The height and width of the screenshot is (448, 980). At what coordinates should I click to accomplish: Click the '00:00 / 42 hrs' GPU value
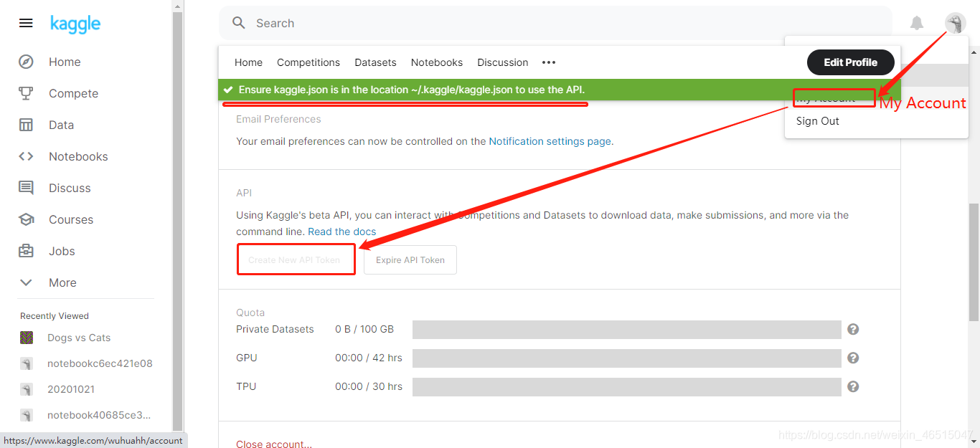[x=369, y=358]
